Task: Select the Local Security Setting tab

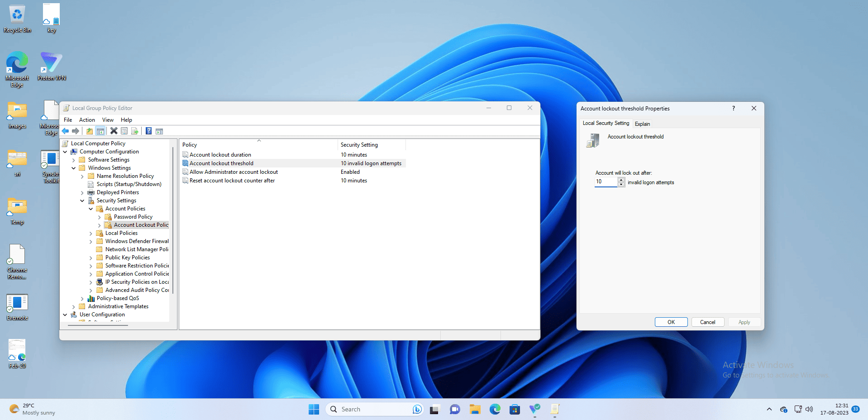Action: [606, 123]
